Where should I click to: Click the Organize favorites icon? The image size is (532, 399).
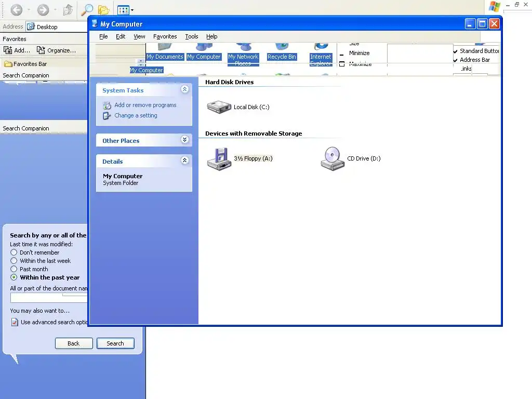41,50
